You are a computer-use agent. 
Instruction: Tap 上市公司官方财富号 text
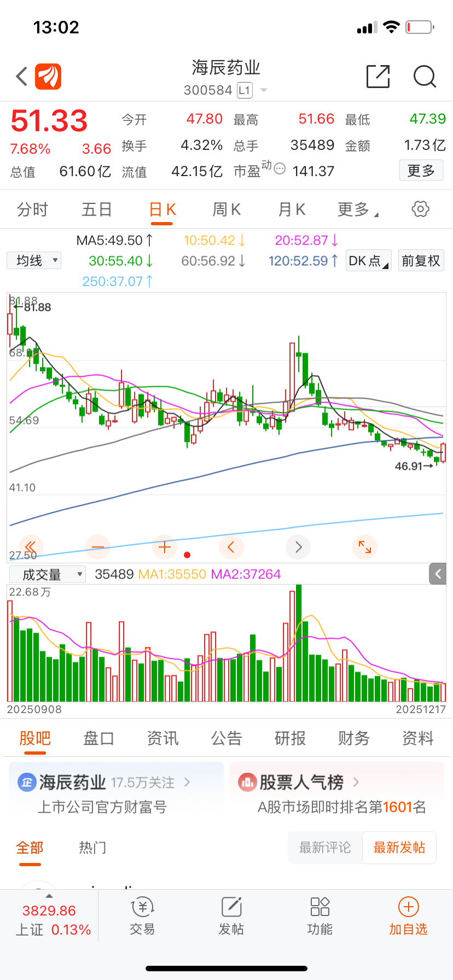(x=102, y=807)
